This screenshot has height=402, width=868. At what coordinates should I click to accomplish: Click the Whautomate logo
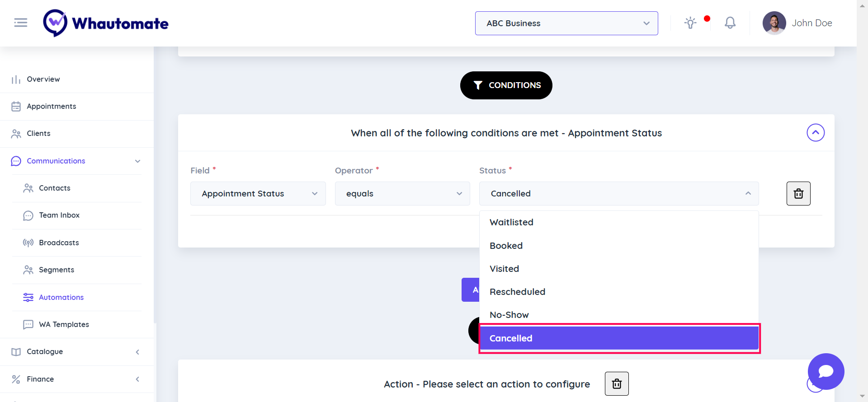point(106,23)
